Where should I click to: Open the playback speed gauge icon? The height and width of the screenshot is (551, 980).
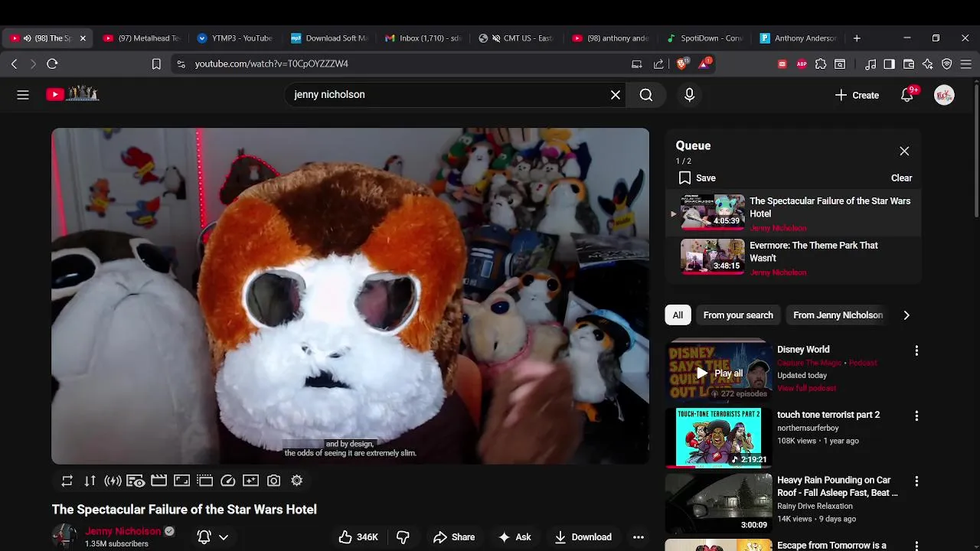(x=227, y=481)
